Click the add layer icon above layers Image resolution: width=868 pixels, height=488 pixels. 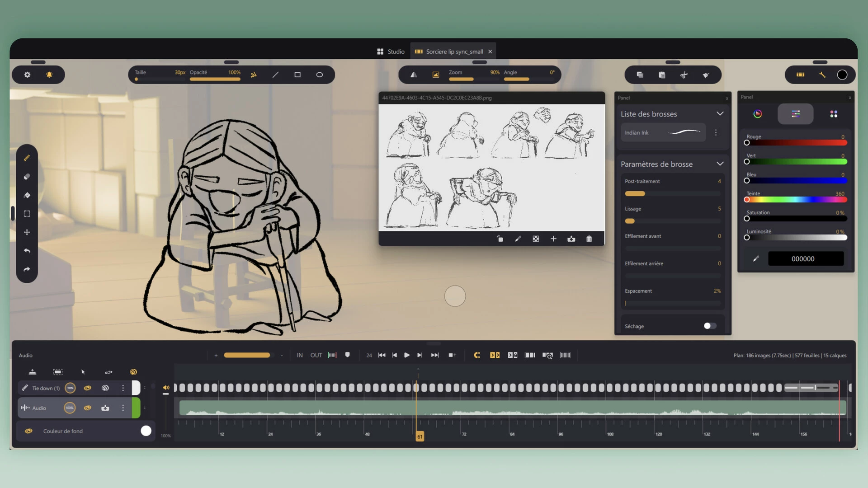point(33,372)
